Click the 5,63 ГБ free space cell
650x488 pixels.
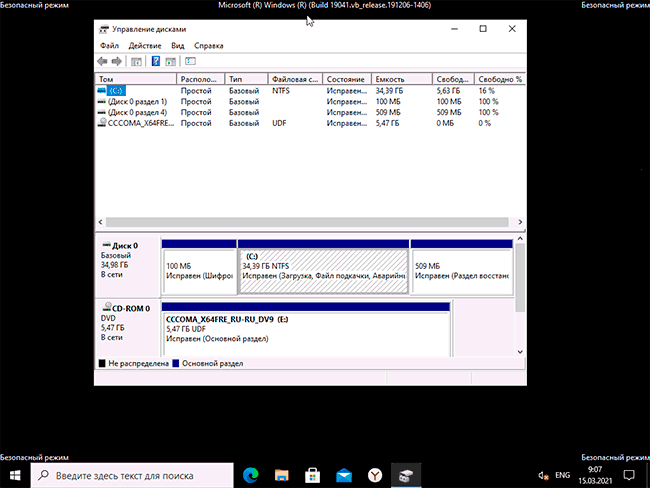448,90
